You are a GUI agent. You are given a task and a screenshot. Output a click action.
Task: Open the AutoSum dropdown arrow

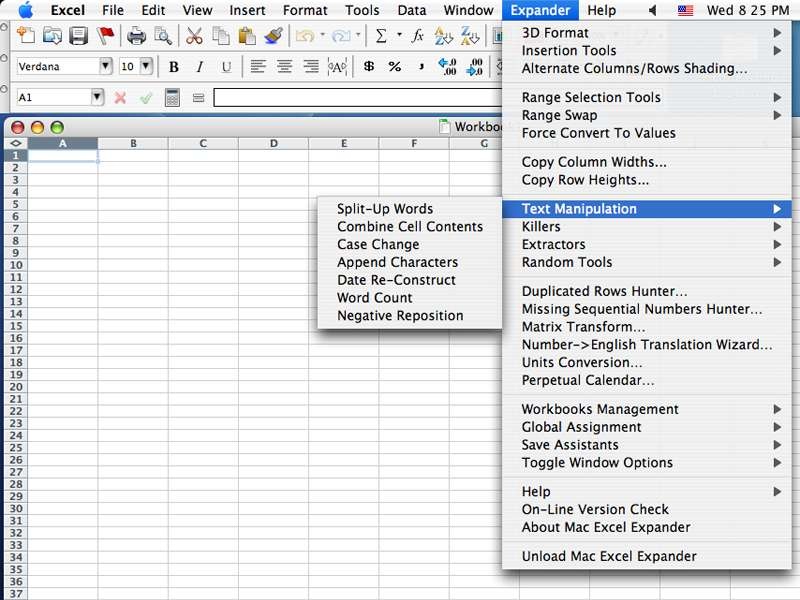coord(399,35)
